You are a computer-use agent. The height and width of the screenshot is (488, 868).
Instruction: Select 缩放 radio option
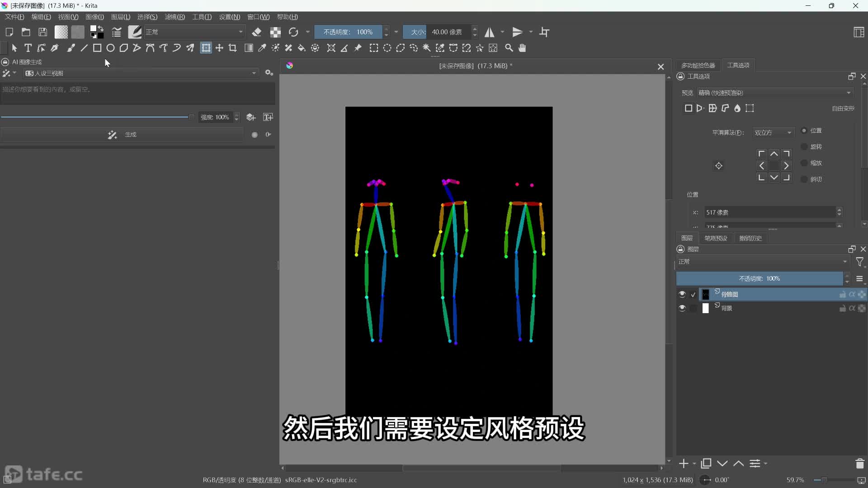click(804, 163)
